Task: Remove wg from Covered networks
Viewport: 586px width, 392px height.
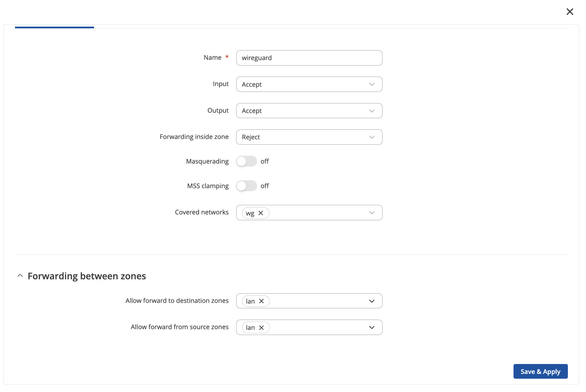Action: pyautogui.click(x=261, y=213)
